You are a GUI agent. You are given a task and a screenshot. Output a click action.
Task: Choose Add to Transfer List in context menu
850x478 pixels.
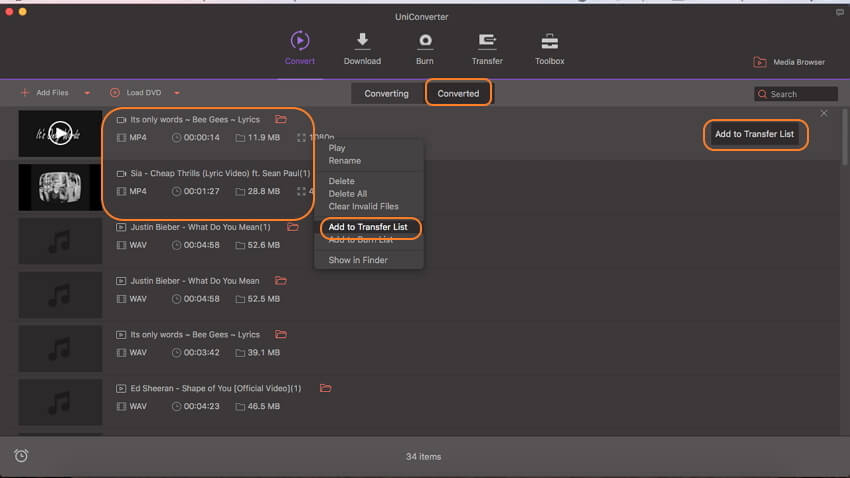[369, 227]
